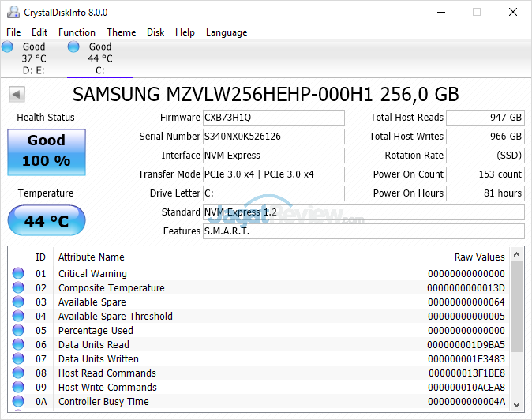The width and height of the screenshot is (532, 420).
Task: Open the Function menu
Action: (77, 32)
